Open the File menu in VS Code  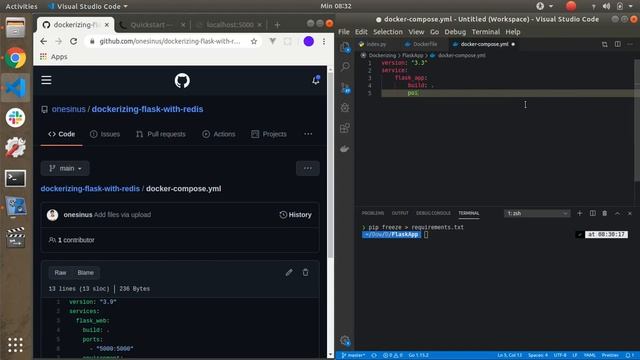point(344,32)
